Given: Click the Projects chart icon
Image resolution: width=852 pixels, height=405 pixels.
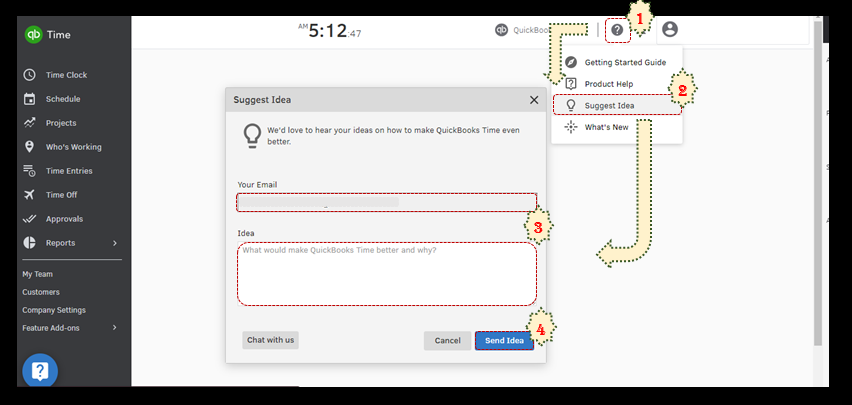Looking at the screenshot, I should coord(29,123).
